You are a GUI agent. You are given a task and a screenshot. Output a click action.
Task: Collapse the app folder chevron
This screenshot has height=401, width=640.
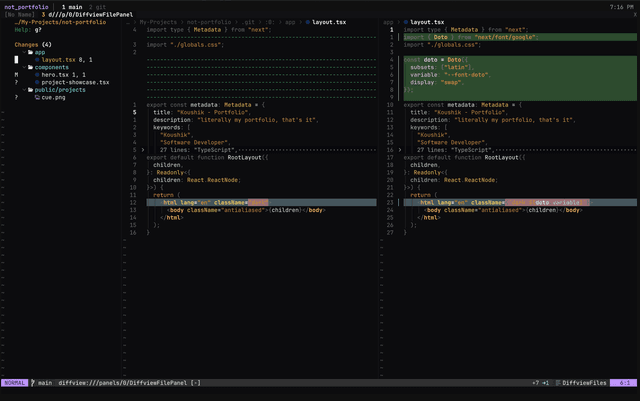(x=26, y=52)
